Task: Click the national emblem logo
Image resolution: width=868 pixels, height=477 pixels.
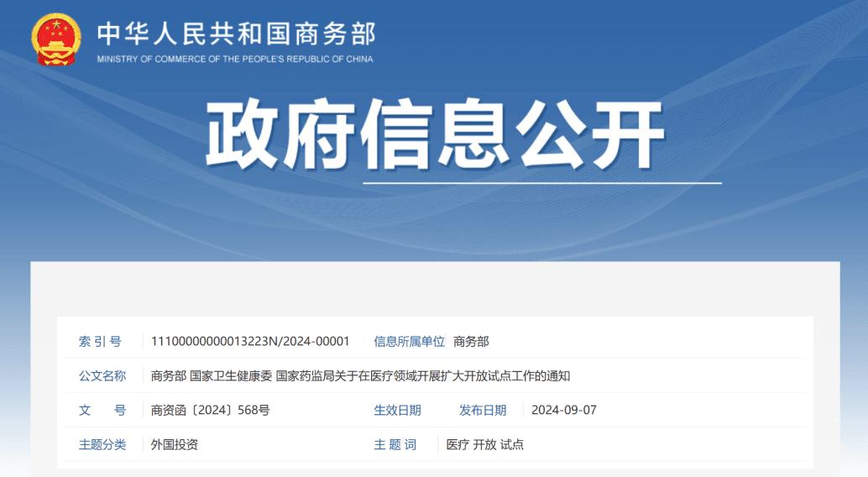Action: click(56, 39)
